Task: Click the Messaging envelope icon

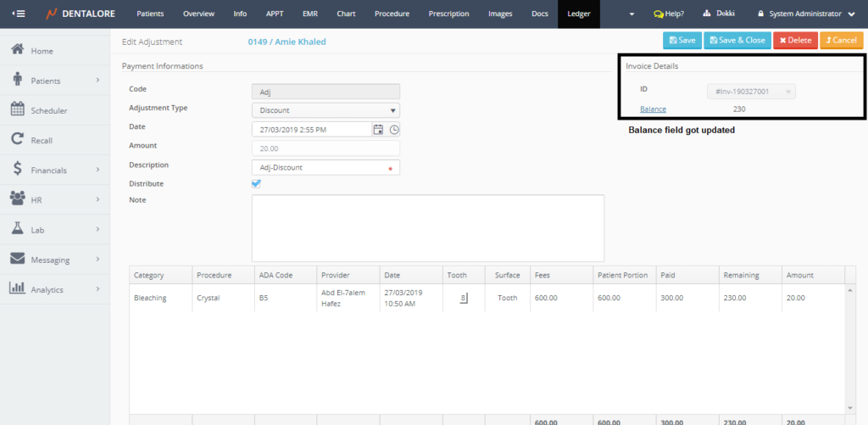Action: (17, 259)
